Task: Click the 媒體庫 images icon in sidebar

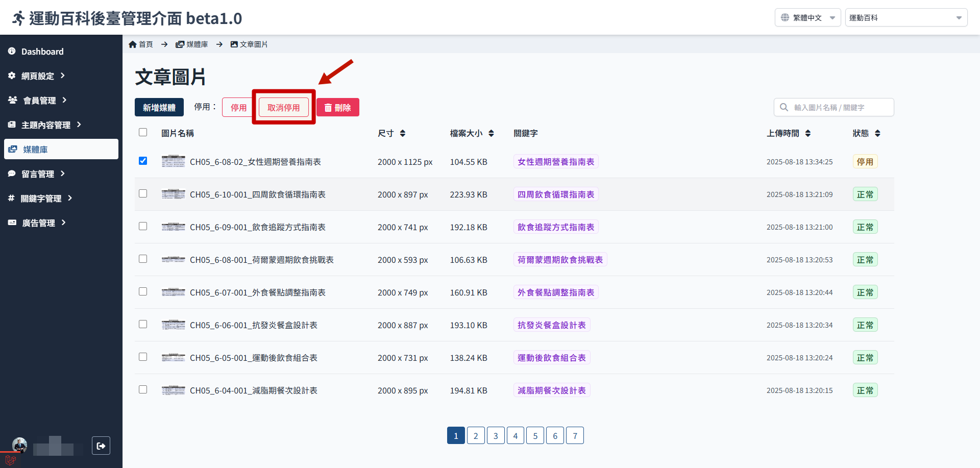Action: click(13, 149)
